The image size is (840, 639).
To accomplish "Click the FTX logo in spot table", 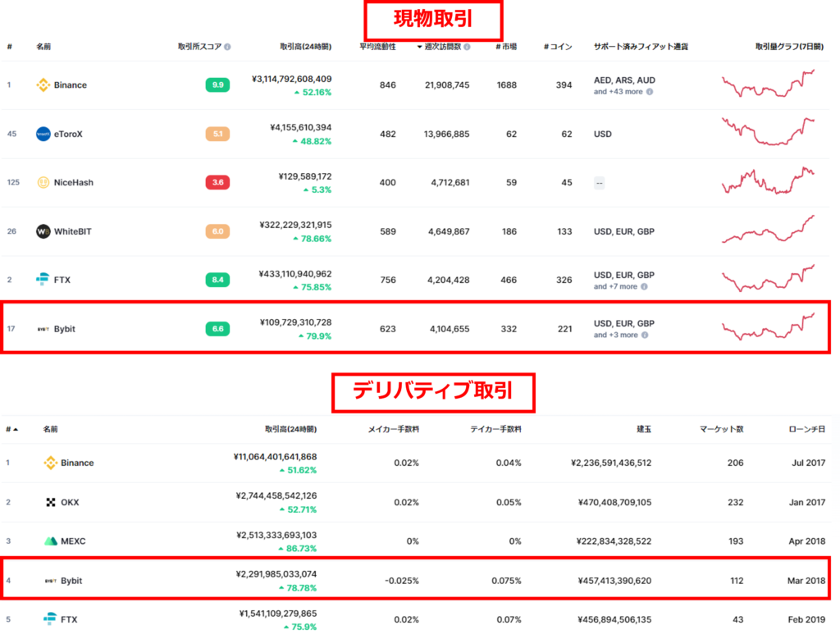I will pos(43,279).
